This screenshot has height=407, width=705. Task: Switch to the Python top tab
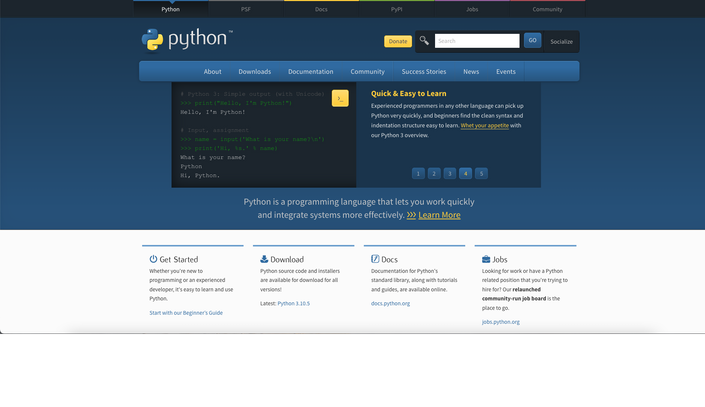pos(170,9)
